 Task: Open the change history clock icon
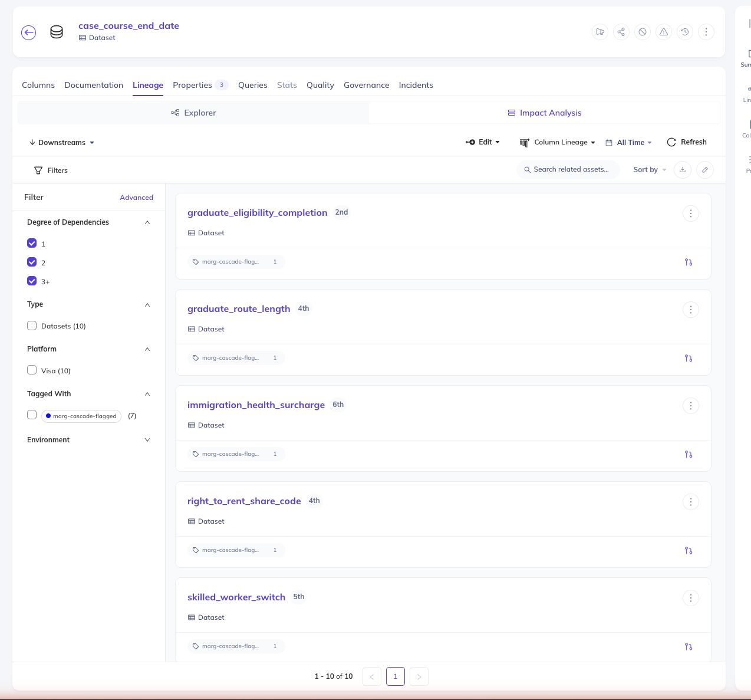[x=685, y=32]
